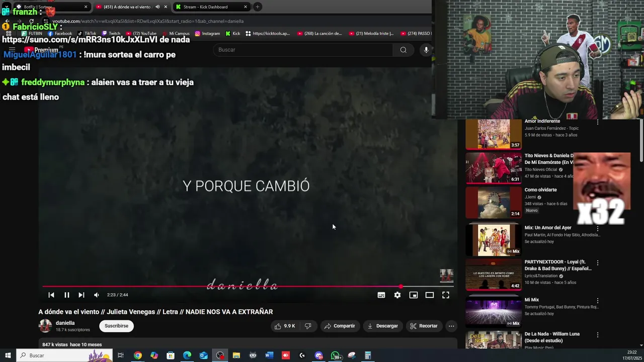644x362 pixels.
Task: Click the YouTube Buscar search field
Action: tap(303, 50)
